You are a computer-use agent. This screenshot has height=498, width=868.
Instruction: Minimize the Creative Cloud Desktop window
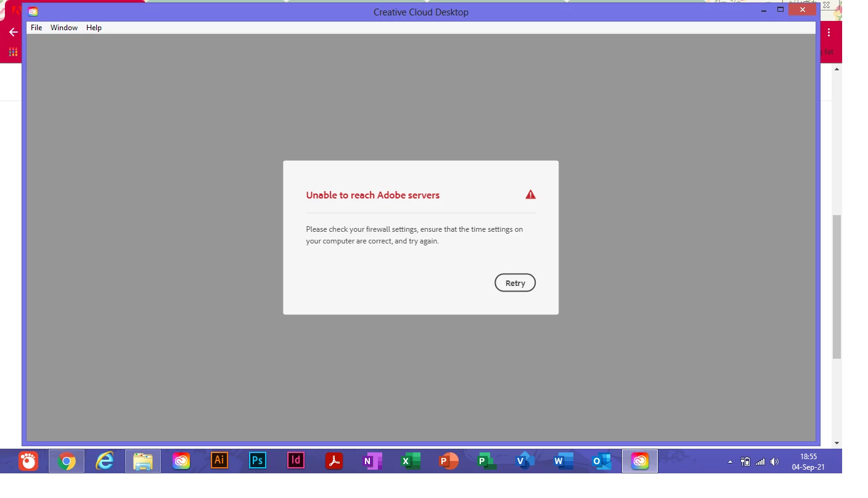(x=764, y=10)
